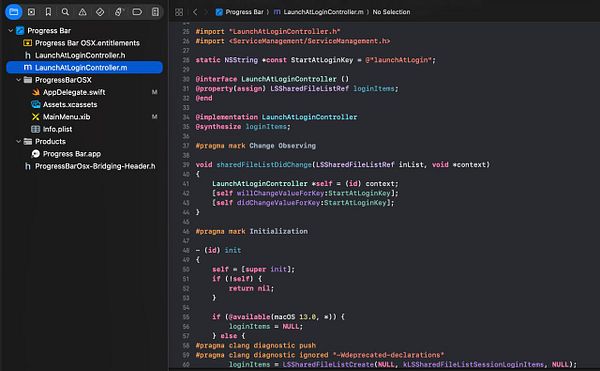The width and height of the screenshot is (600, 371).
Task: Select LaunchAtLoginController.m in navigator
Action: coord(84,67)
